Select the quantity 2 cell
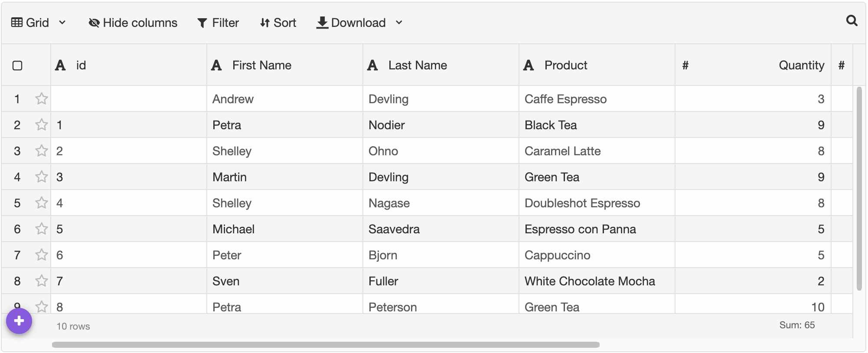Screen dimensions: 868x353 tap(753, 281)
